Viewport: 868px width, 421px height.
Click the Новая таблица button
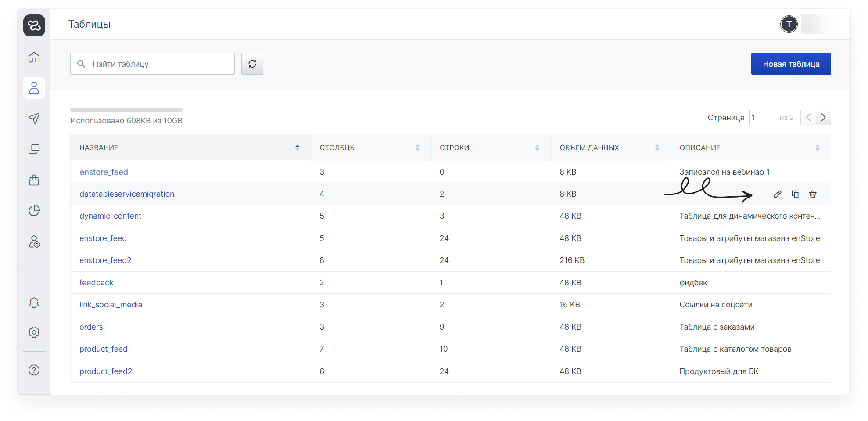click(791, 64)
